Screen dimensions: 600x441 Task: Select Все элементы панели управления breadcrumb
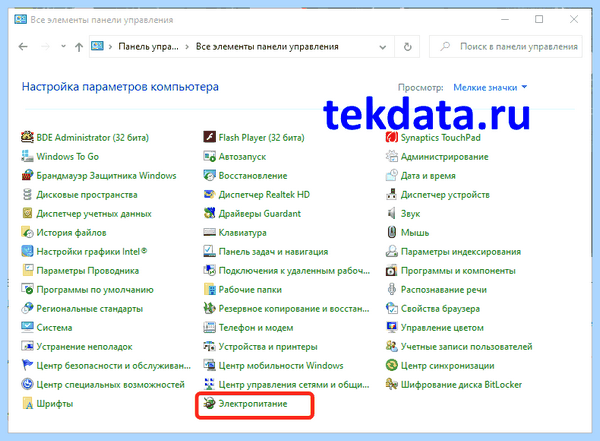click(267, 47)
